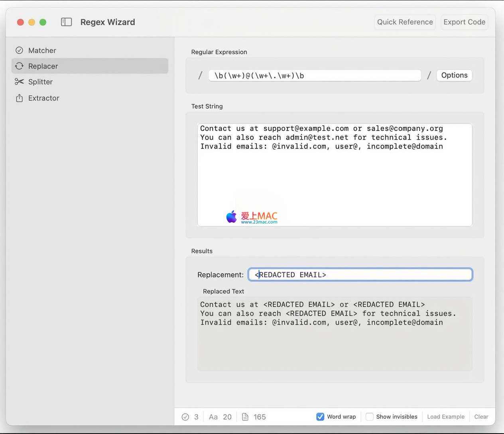
Task: Click the Splitter scissors icon
Action: [19, 82]
